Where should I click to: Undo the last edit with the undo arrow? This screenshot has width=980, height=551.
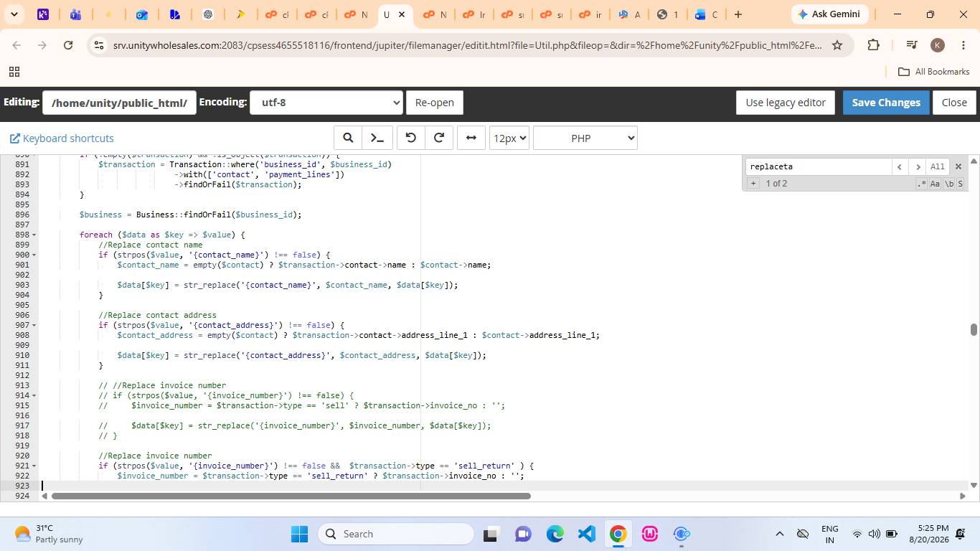(411, 138)
